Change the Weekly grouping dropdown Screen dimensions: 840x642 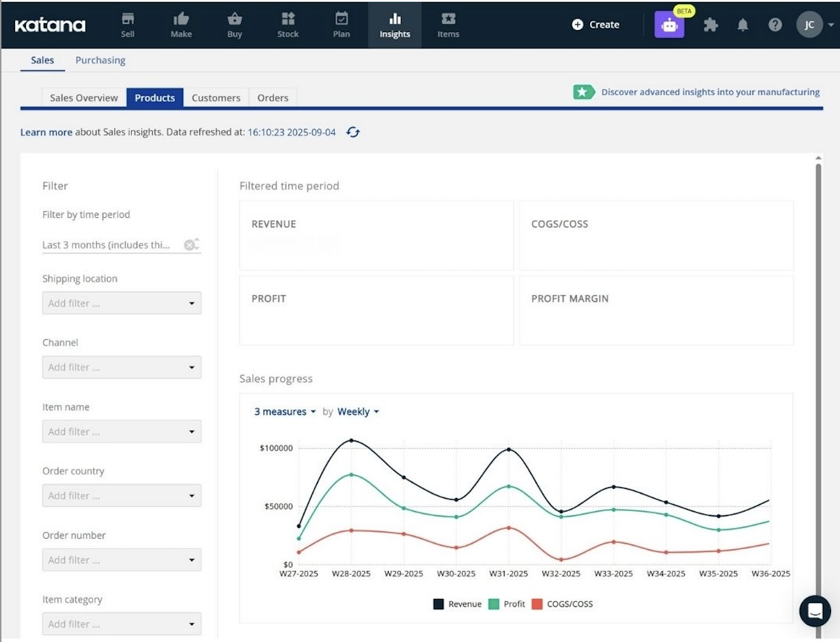[358, 412]
